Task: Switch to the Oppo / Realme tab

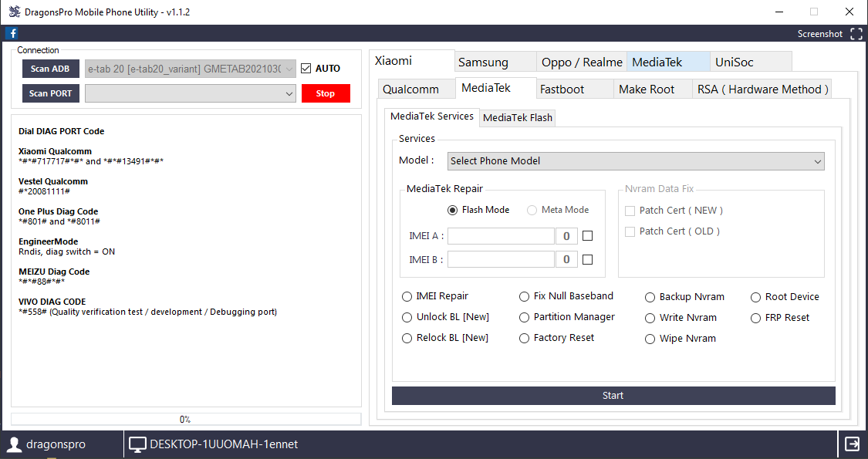Action: tap(582, 62)
